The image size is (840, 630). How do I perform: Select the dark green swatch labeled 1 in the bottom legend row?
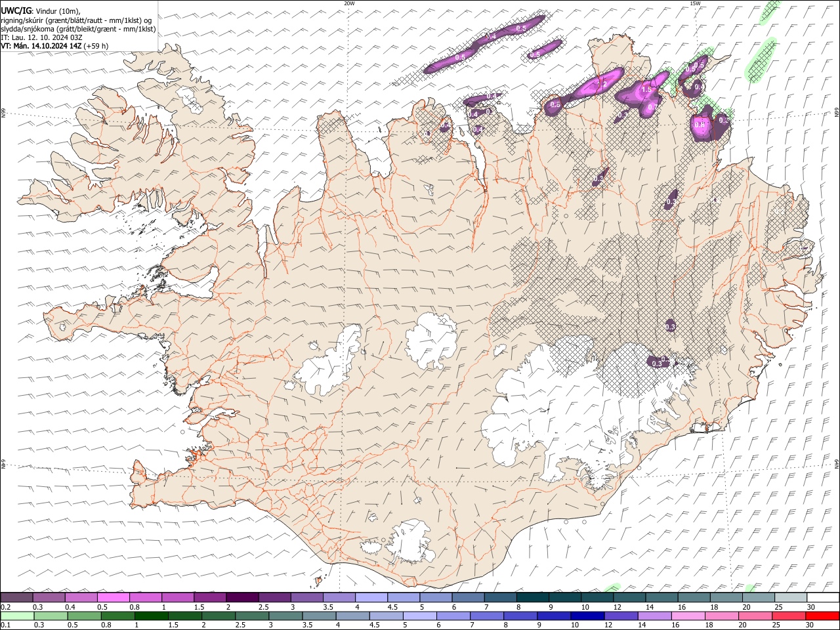[x=151, y=616]
